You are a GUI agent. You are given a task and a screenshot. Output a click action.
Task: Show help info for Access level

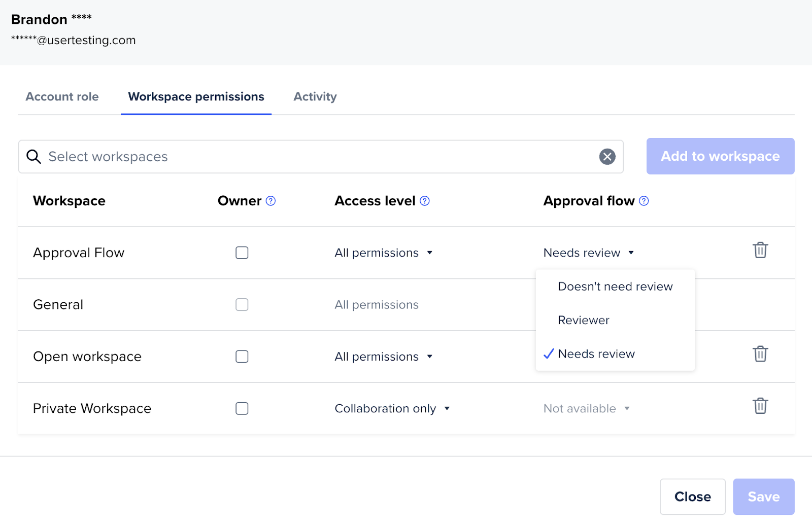pos(425,201)
